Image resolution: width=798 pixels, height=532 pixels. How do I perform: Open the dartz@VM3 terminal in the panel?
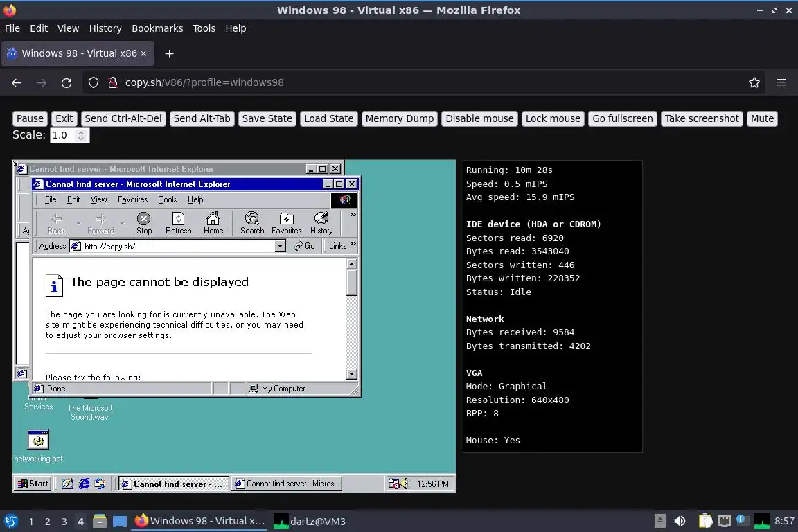[x=310, y=522]
